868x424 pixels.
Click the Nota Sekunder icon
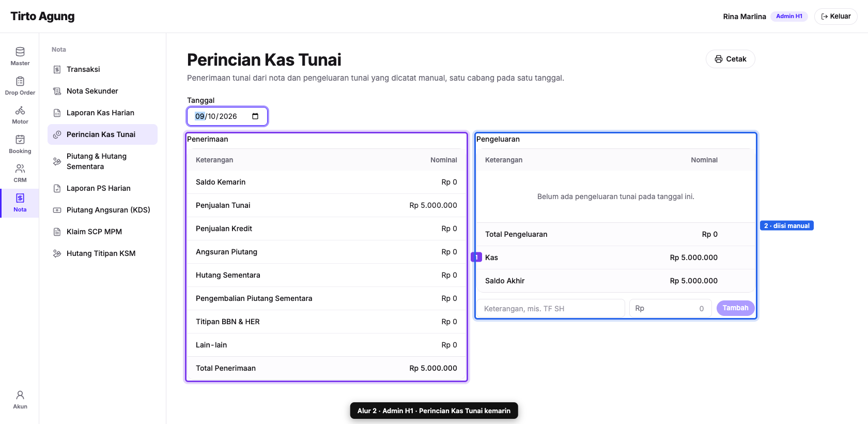pyautogui.click(x=57, y=91)
